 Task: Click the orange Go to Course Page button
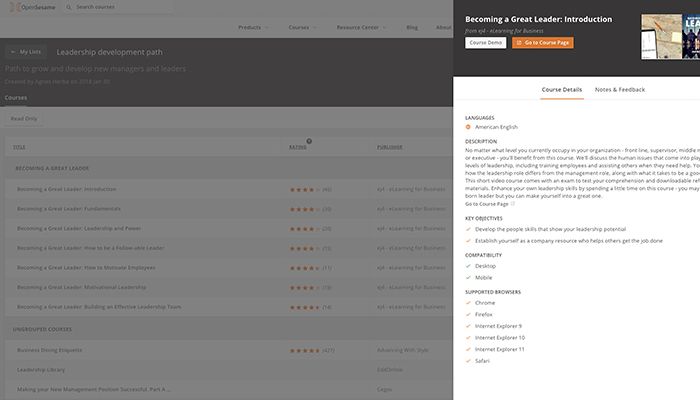(543, 43)
